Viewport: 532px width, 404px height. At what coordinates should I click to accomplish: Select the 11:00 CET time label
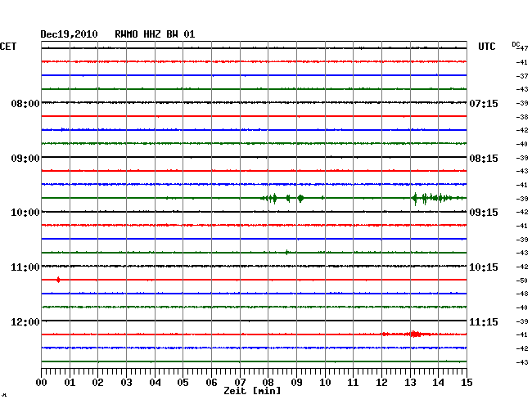tap(25, 267)
